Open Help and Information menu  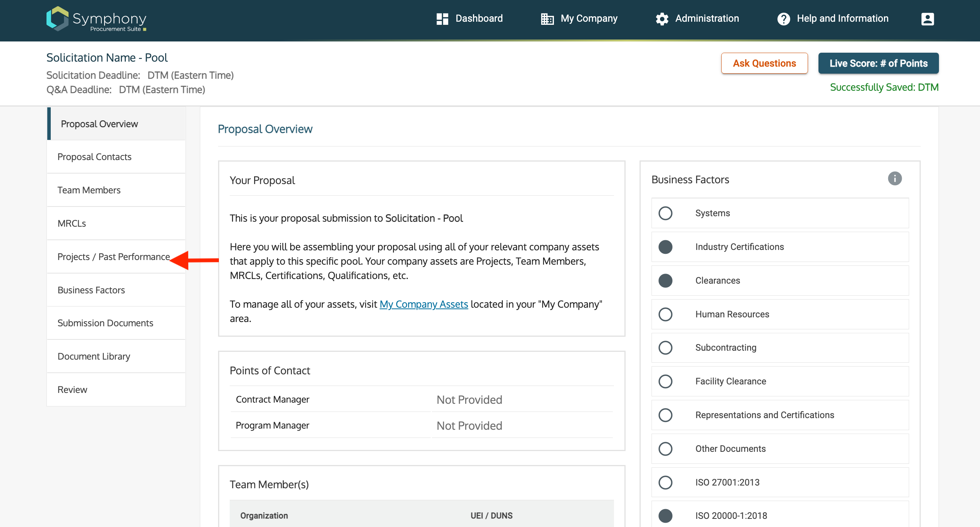pyautogui.click(x=842, y=19)
